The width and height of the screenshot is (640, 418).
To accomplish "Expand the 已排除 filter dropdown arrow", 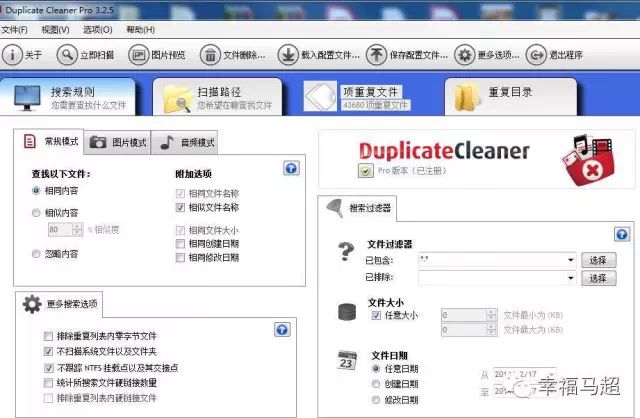I will 570,278.
